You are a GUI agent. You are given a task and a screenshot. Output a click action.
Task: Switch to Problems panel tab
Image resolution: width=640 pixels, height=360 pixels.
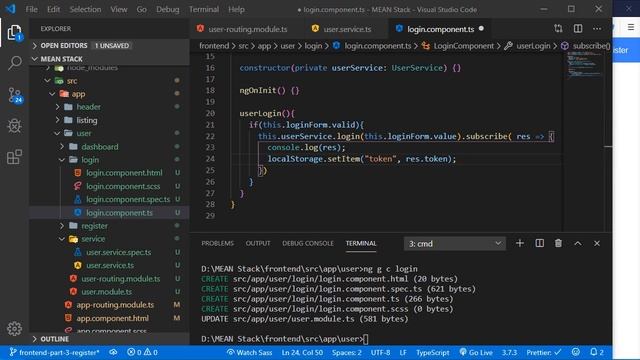tap(218, 243)
